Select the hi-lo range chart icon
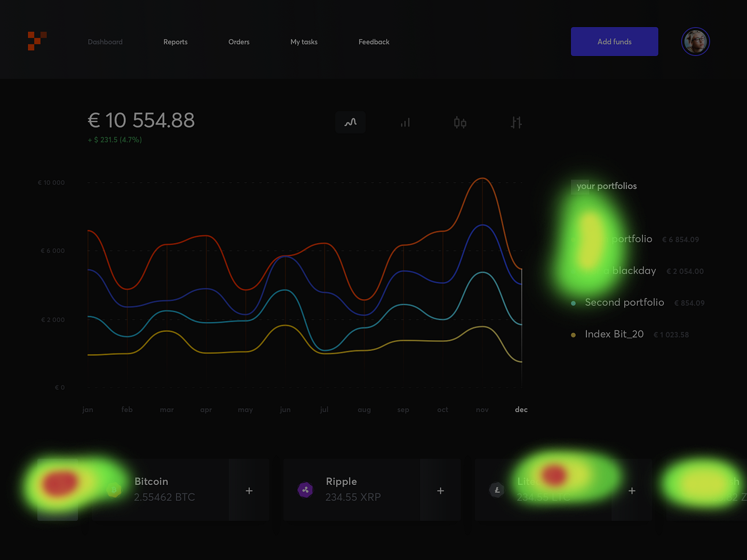747x560 pixels. (x=515, y=122)
